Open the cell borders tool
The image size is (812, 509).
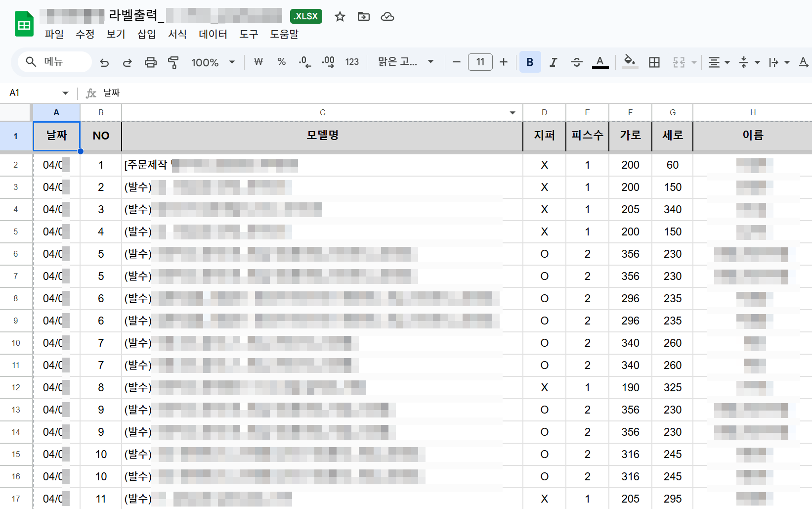pos(654,62)
